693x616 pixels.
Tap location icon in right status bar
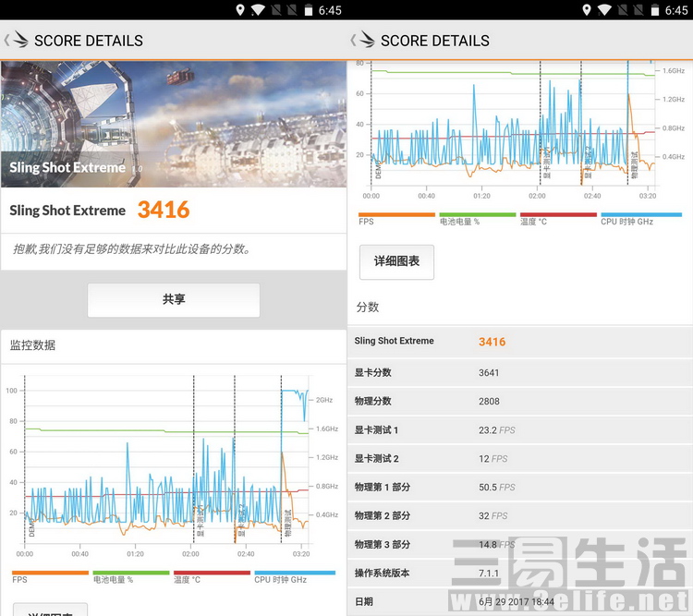pyautogui.click(x=586, y=10)
